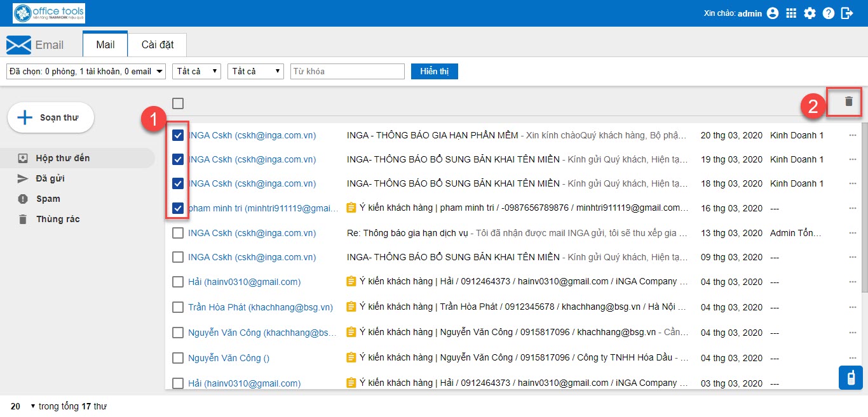868x417 pixels.
Task: Click the Office Tools logo
Action: coord(49,13)
